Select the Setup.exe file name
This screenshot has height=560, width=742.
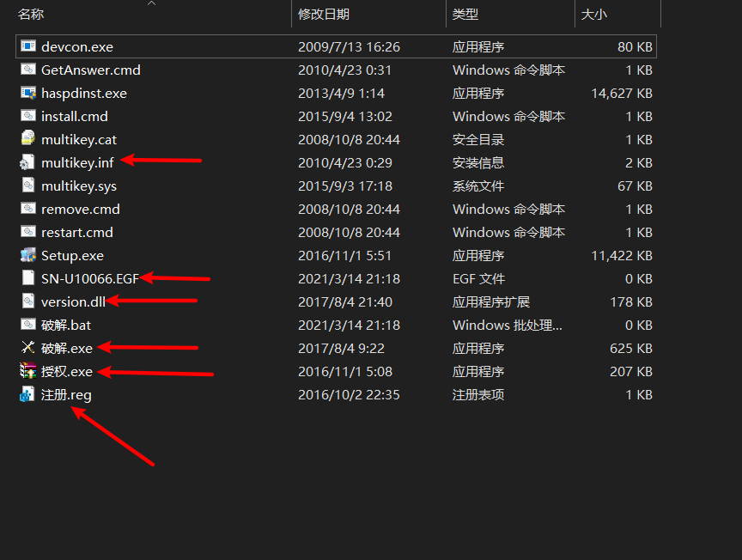(72, 256)
